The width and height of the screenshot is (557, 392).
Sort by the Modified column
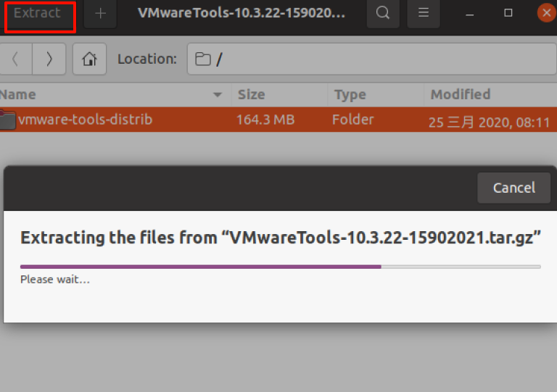point(461,95)
